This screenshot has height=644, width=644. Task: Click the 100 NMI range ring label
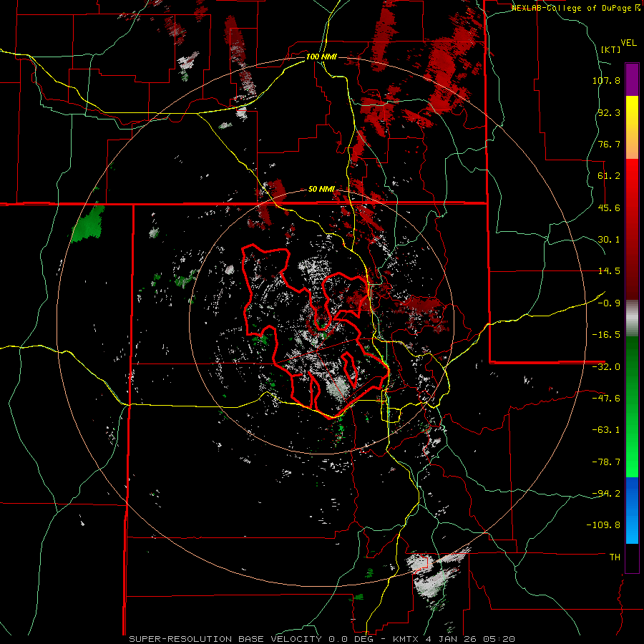(x=321, y=57)
